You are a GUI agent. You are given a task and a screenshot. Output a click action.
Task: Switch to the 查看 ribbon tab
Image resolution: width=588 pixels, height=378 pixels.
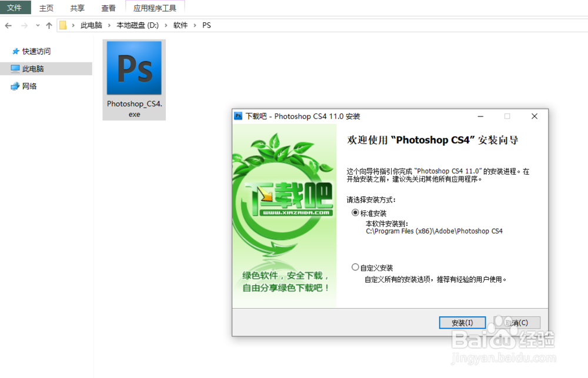coord(108,8)
